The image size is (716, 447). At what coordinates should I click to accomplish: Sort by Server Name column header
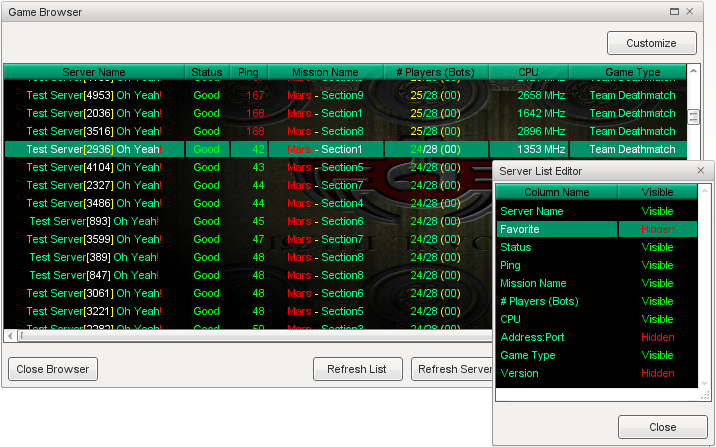click(x=94, y=72)
